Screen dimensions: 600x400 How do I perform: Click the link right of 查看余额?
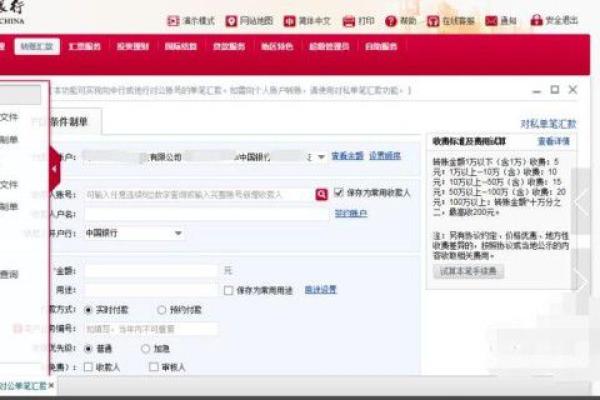point(385,156)
